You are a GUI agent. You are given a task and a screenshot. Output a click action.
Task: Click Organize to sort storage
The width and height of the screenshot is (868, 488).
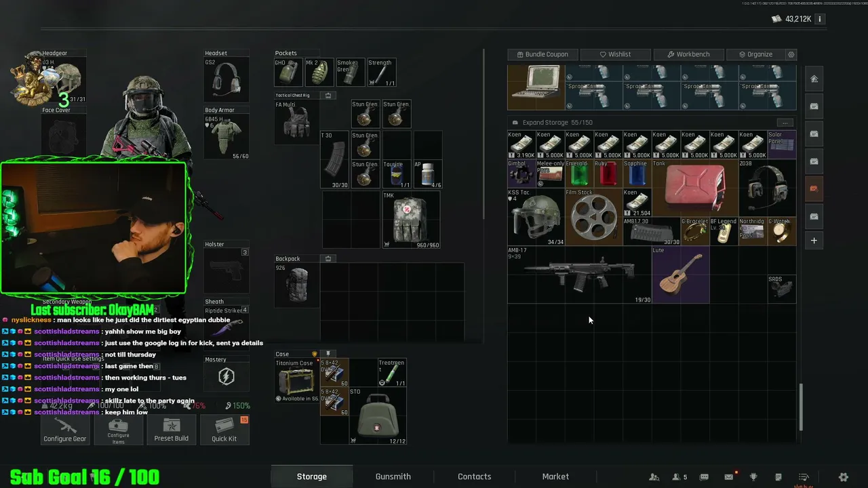click(x=755, y=54)
